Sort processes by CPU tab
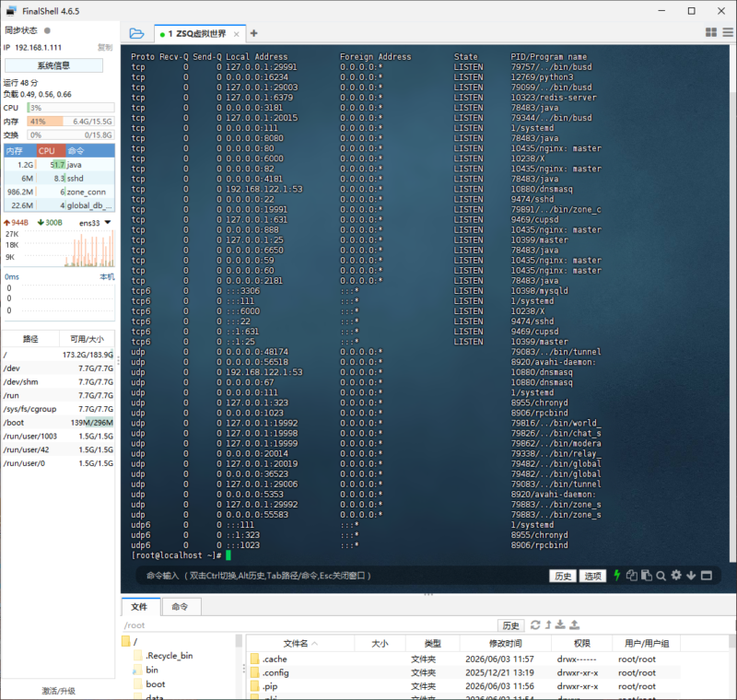Screen dimensions: 737x700 pos(51,151)
